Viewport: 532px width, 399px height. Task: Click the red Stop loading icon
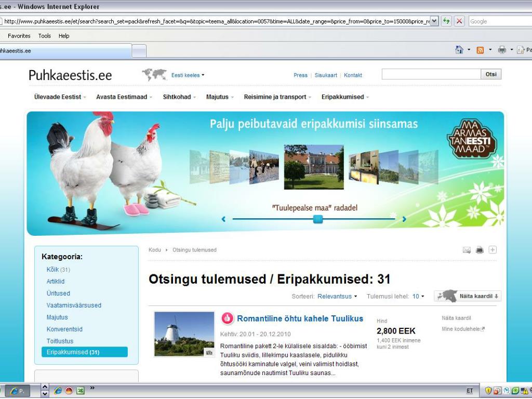click(x=459, y=21)
